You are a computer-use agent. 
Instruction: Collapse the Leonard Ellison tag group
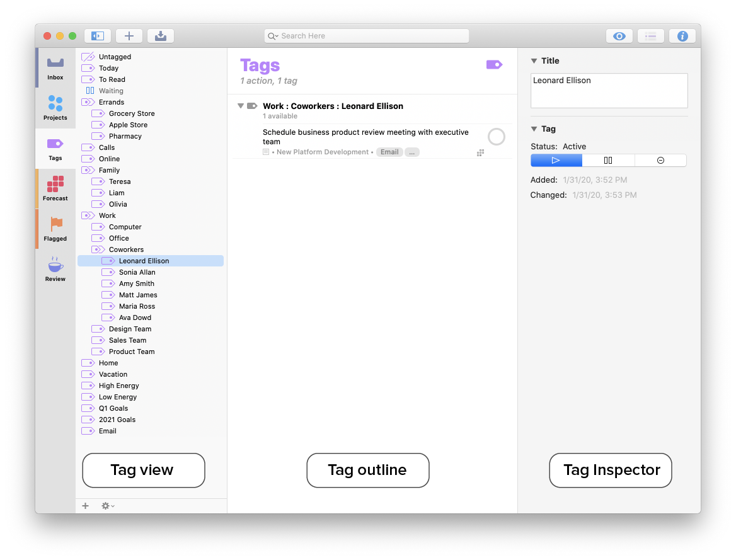coord(240,106)
